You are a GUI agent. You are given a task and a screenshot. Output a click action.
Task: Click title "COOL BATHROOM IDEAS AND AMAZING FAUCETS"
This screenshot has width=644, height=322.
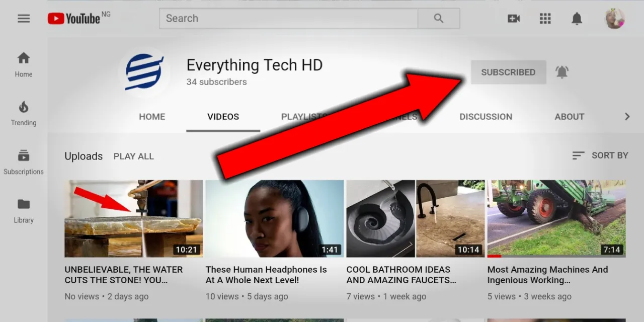[401, 275]
